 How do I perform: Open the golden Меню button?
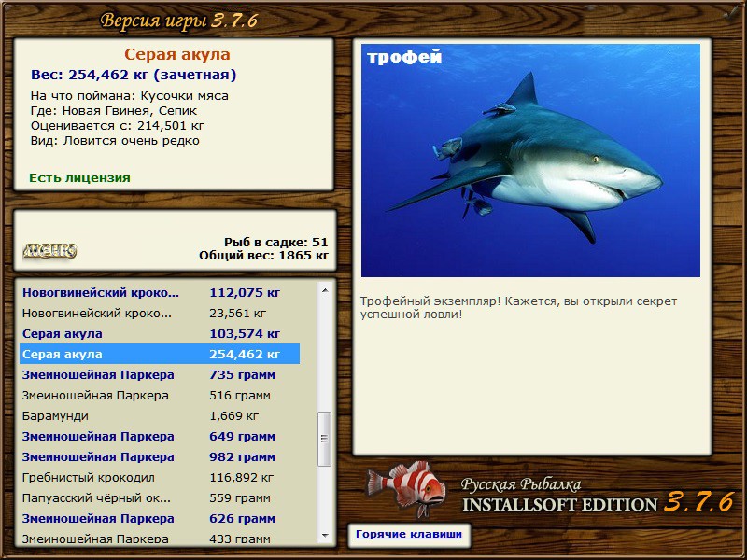coord(49,250)
